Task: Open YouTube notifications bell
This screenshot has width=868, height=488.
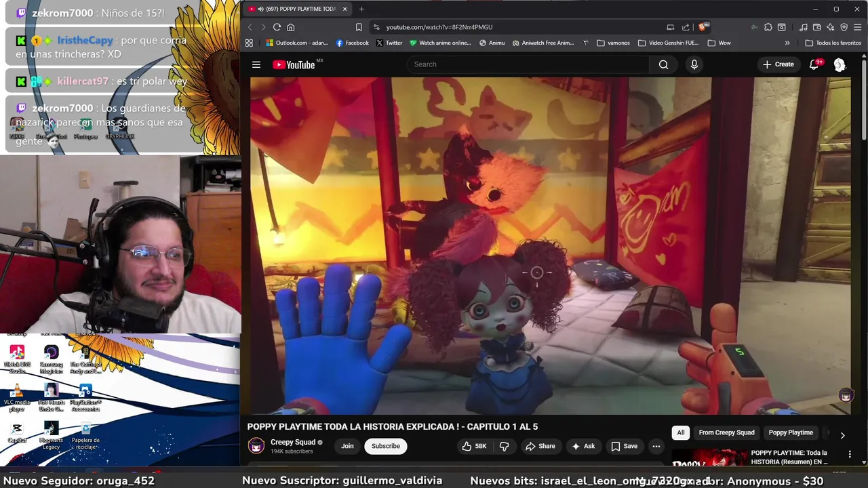Action: coord(814,64)
